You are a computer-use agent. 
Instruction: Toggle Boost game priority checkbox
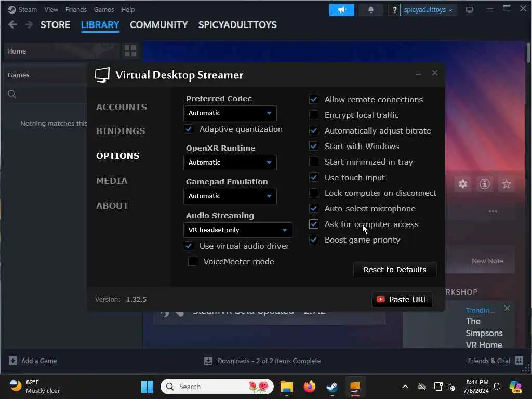point(314,240)
